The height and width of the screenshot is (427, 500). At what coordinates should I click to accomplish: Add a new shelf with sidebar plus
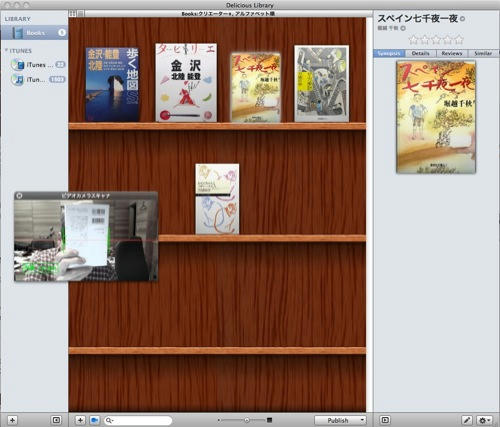(x=12, y=420)
